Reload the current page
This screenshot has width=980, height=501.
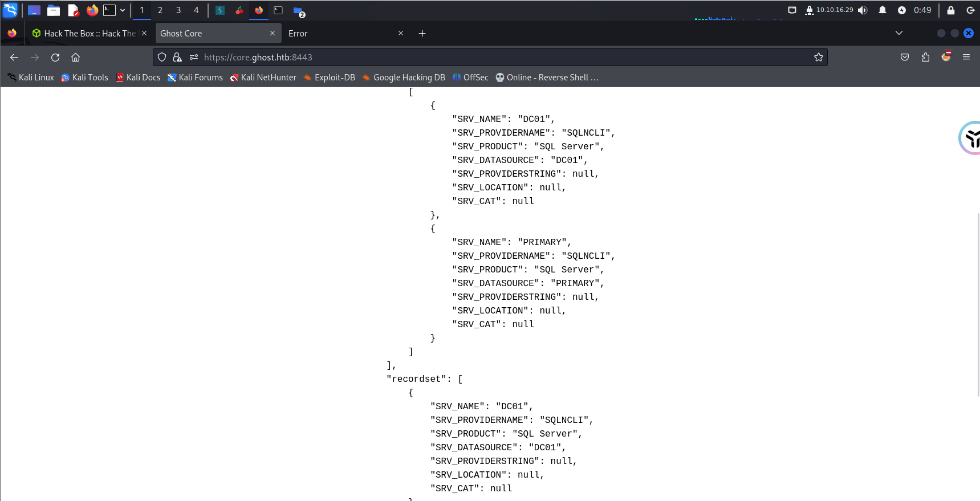coord(55,57)
